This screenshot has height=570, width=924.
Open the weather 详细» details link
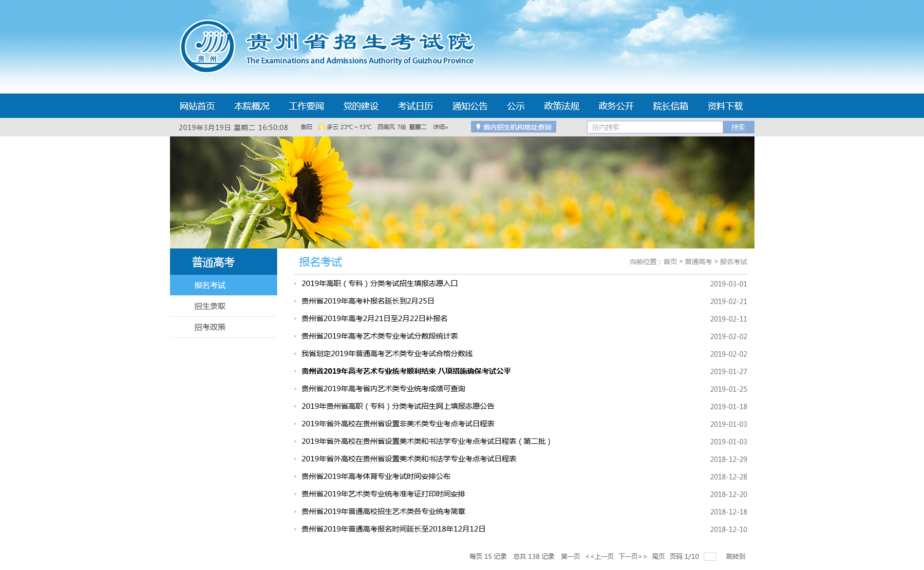coord(440,127)
